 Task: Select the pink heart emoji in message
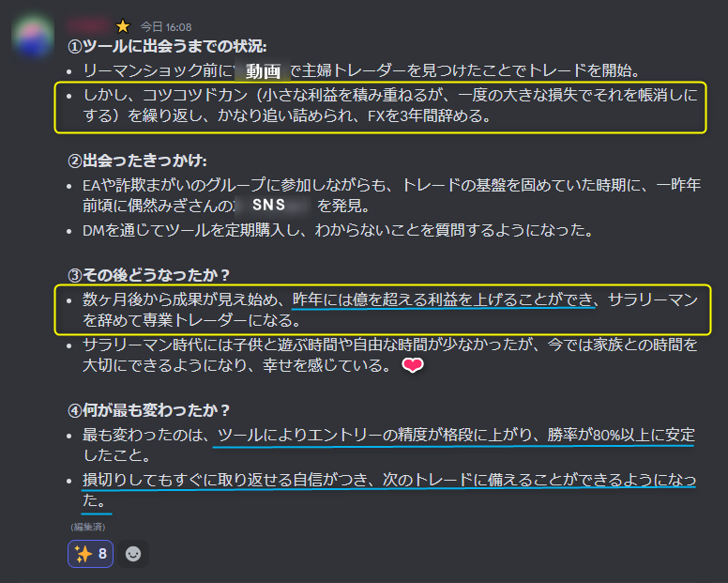point(413,365)
